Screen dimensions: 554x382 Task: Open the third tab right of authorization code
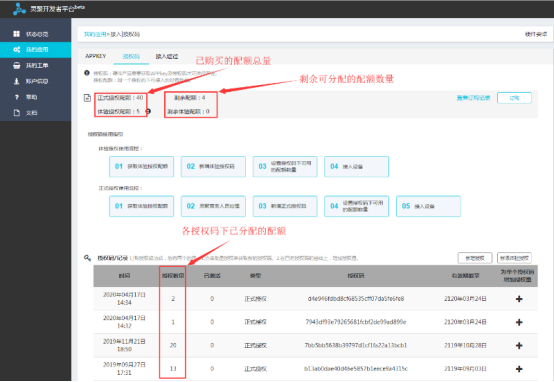[167, 56]
